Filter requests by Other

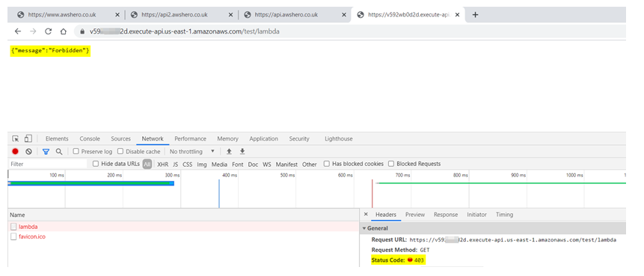click(x=309, y=165)
